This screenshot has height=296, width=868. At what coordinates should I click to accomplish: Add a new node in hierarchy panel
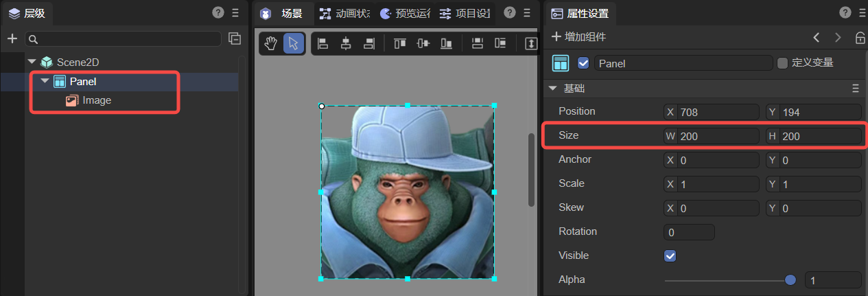tap(12, 38)
